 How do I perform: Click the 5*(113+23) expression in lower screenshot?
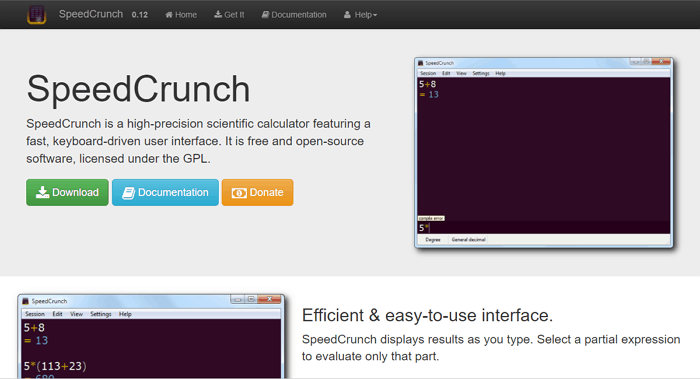click(55, 366)
